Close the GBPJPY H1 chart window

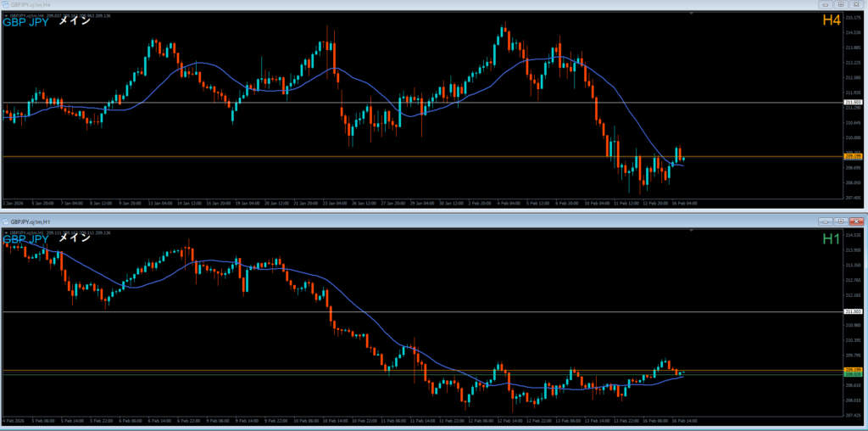856,221
